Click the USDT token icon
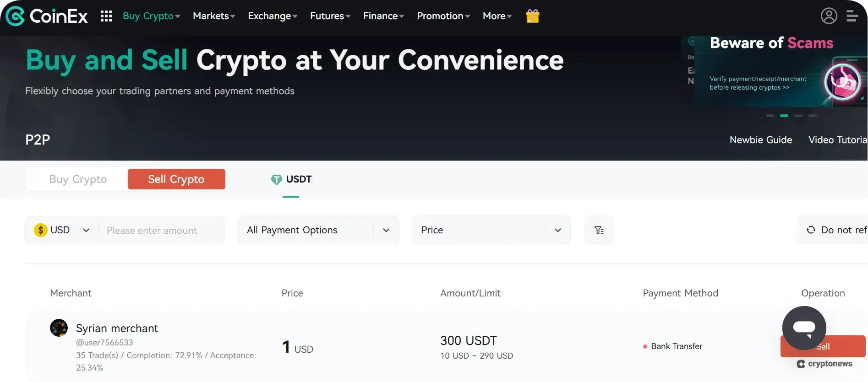This screenshot has height=382, width=868. coord(277,179)
